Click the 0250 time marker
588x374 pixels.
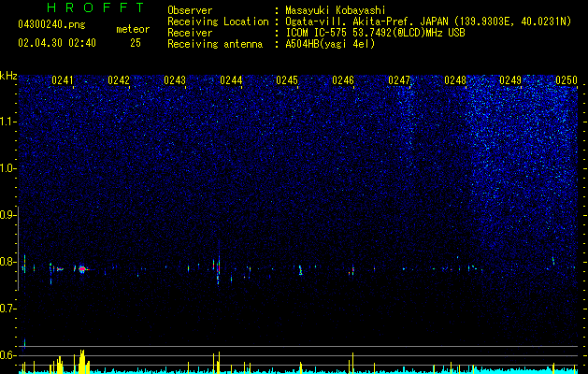[x=566, y=80]
